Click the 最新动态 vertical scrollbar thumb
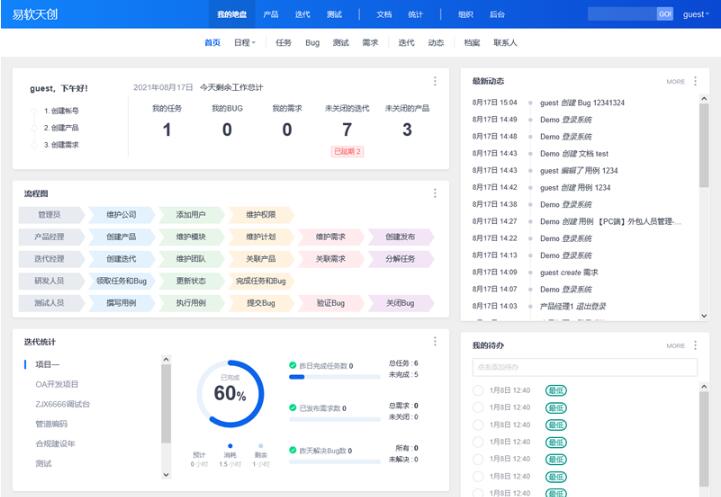The height and width of the screenshot is (497, 721). click(x=704, y=145)
